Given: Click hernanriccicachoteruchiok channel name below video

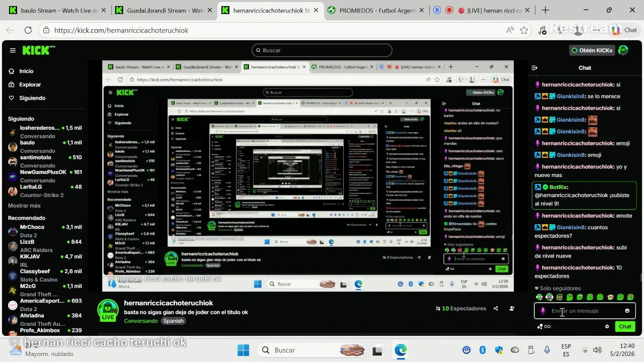Looking at the screenshot, I should [169, 303].
